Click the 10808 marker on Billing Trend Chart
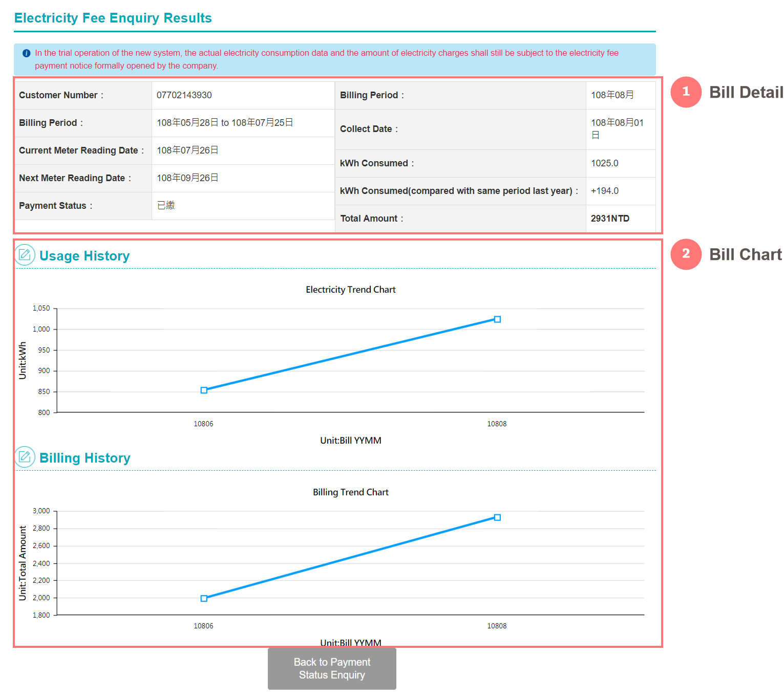This screenshot has height=698, width=784. (497, 517)
